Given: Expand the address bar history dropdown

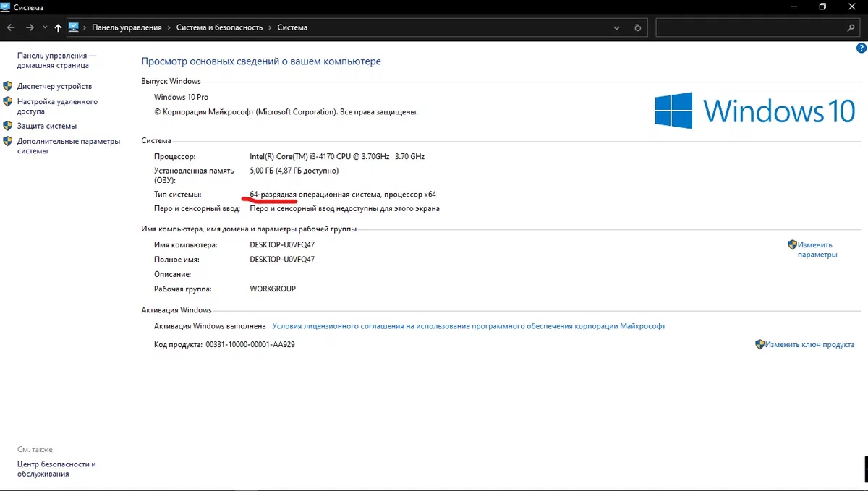Looking at the screenshot, I should click(617, 27).
